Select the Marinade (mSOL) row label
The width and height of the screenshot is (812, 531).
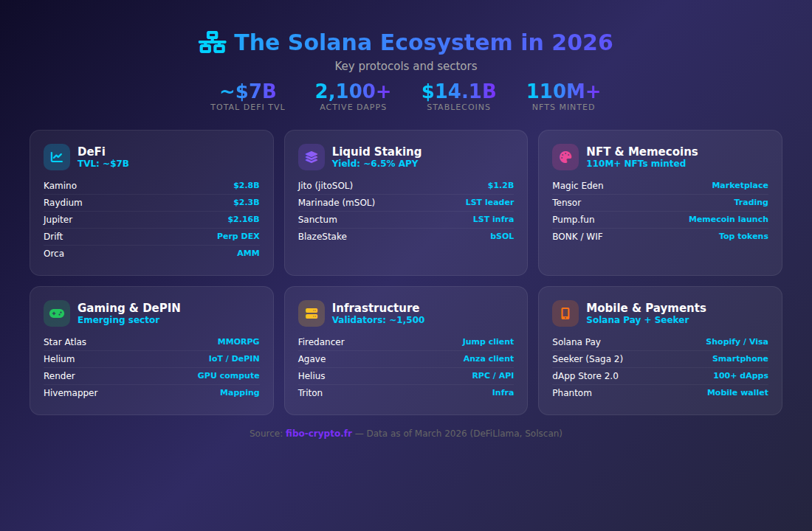(x=337, y=202)
